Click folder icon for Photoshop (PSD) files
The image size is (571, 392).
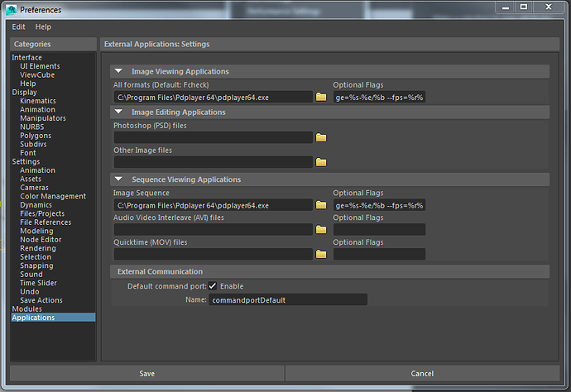(x=321, y=137)
